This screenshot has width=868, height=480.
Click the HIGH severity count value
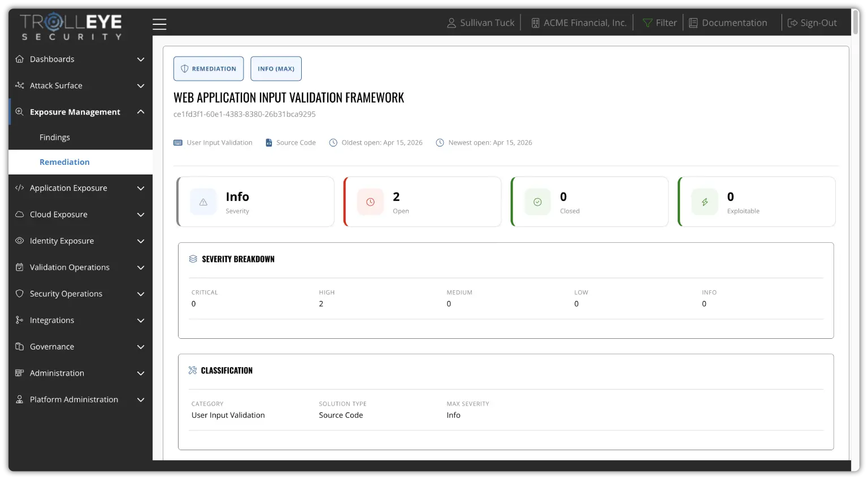[321, 304]
